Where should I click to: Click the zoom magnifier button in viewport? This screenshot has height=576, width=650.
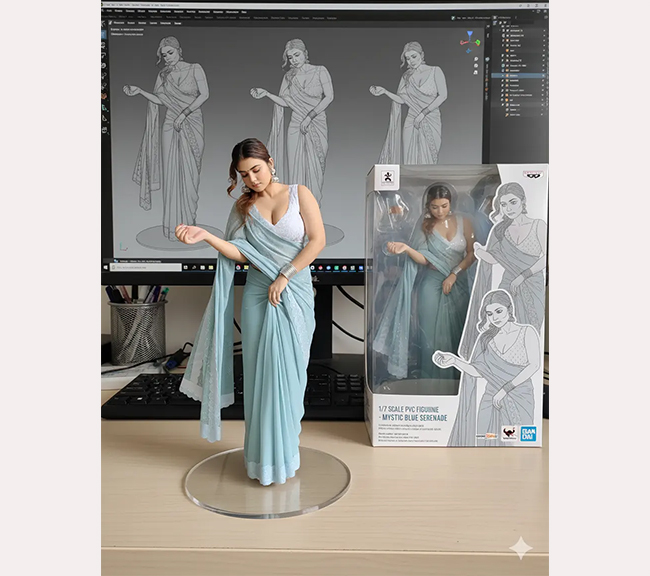point(474,60)
